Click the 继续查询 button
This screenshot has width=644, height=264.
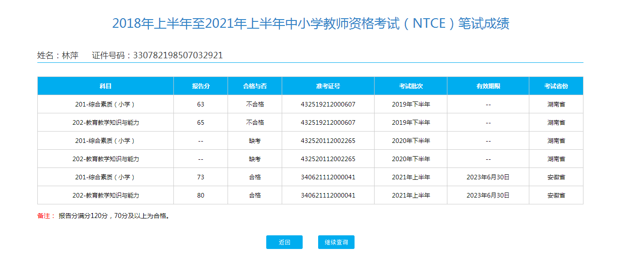[x=336, y=242]
